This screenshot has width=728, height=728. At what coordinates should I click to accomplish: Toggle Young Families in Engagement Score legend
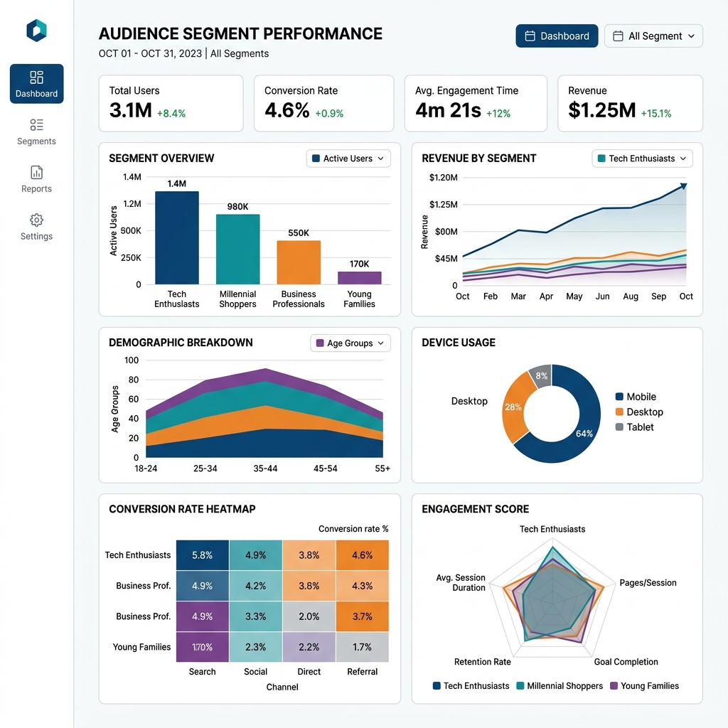coord(644,686)
